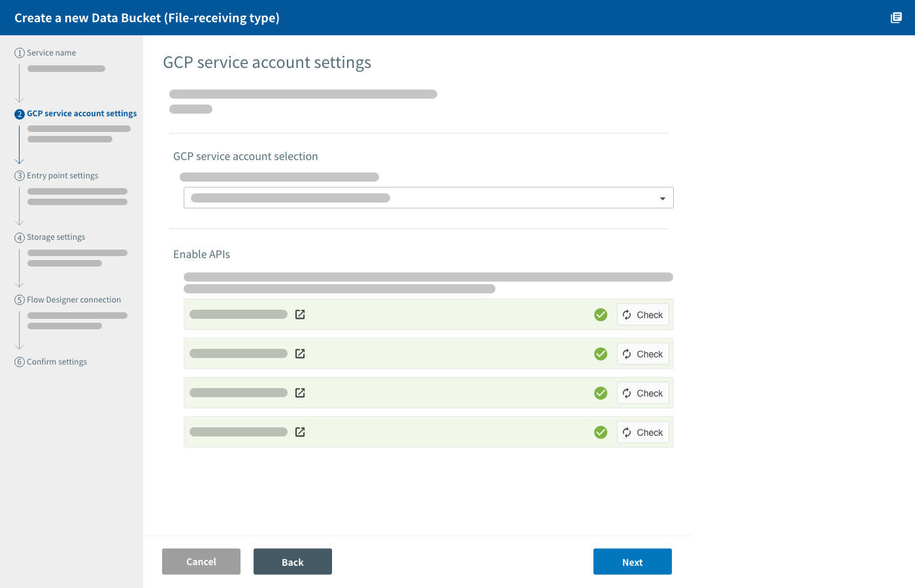The width and height of the screenshot is (915, 588).
Task: Click green checkmark status in first API row
Action: [x=601, y=315]
